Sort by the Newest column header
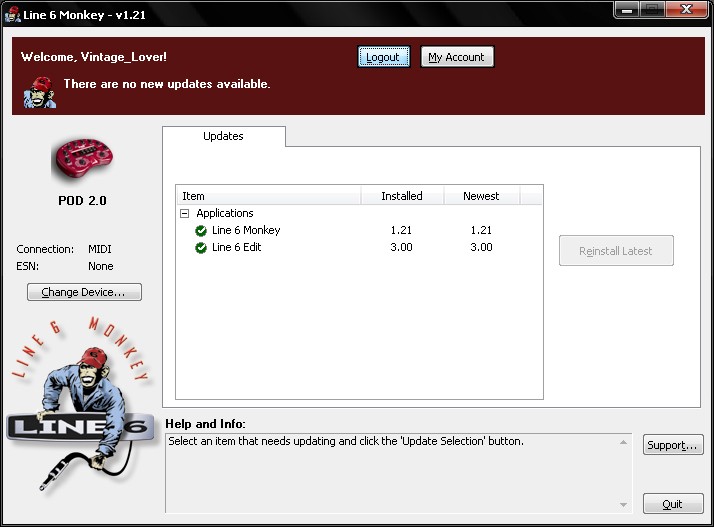 click(x=481, y=196)
